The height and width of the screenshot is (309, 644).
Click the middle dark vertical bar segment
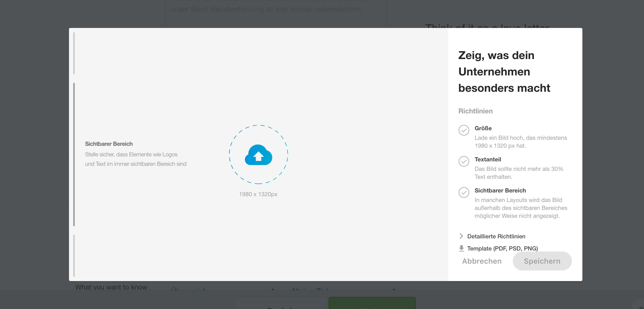tap(74, 154)
